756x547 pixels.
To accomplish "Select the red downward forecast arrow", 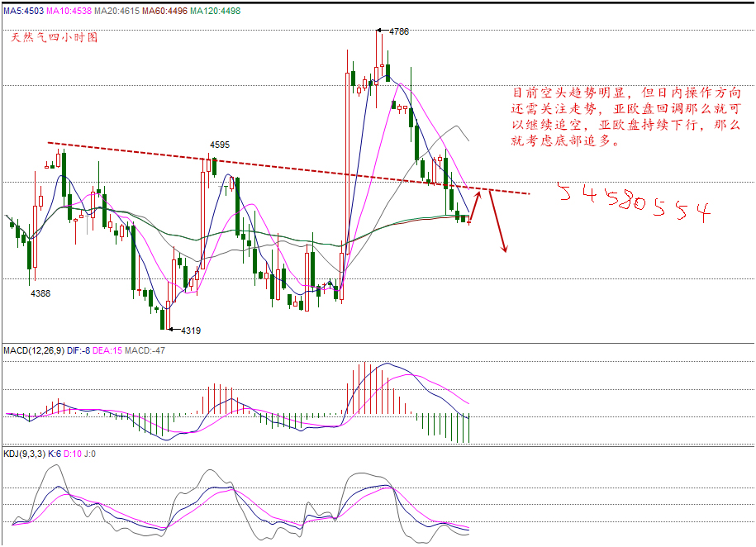I will coord(498,221).
